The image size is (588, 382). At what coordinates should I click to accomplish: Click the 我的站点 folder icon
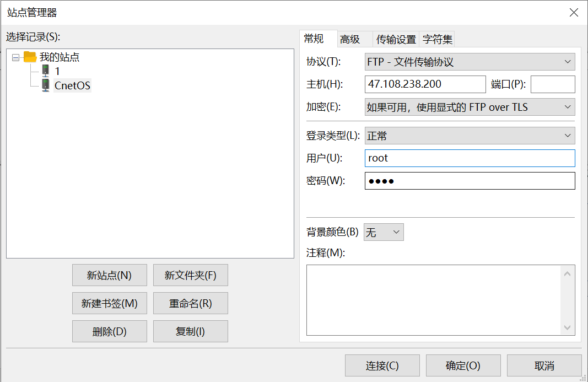click(30, 57)
